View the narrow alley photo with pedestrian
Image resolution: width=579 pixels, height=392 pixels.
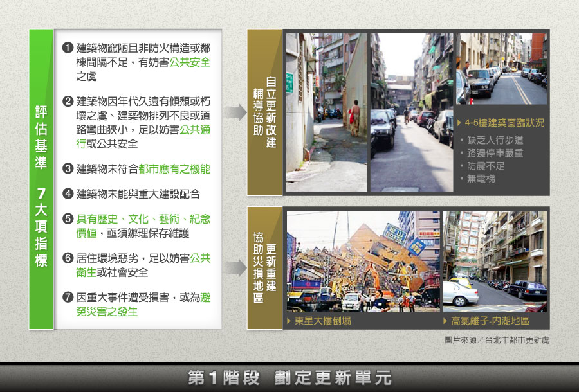326,112
